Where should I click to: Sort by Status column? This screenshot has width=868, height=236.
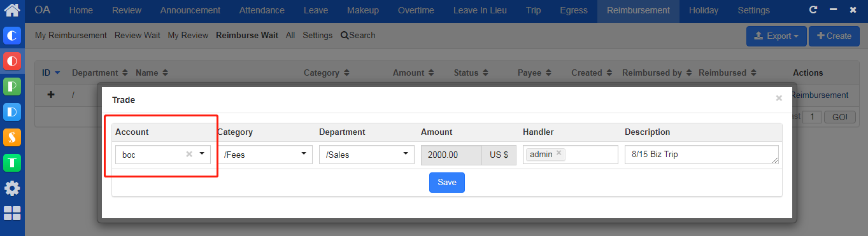point(471,73)
